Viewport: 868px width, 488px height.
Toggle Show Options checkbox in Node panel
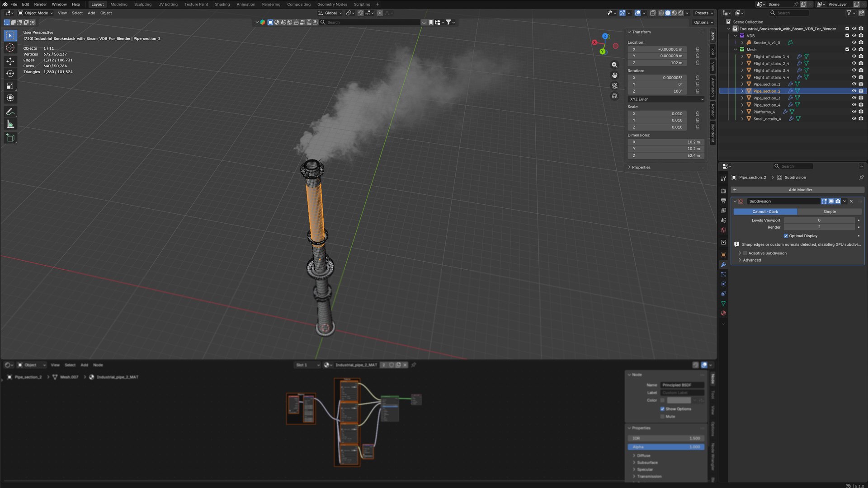click(662, 409)
